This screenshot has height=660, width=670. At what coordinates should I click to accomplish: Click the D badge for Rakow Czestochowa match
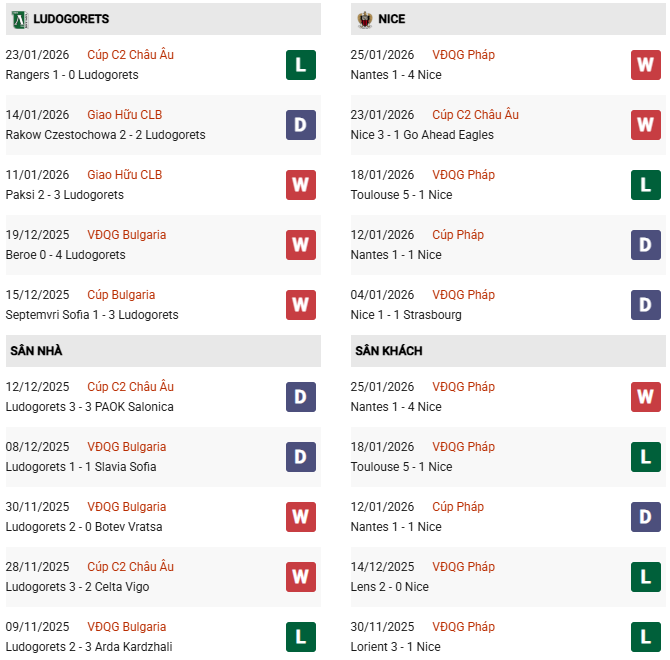(x=301, y=125)
